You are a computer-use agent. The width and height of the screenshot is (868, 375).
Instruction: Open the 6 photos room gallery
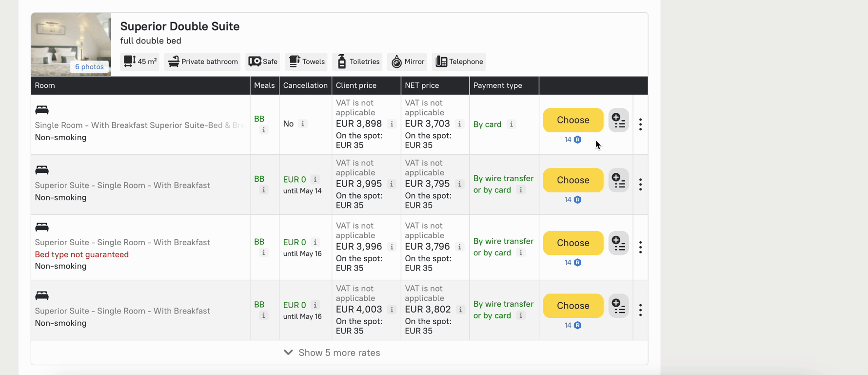point(89,67)
